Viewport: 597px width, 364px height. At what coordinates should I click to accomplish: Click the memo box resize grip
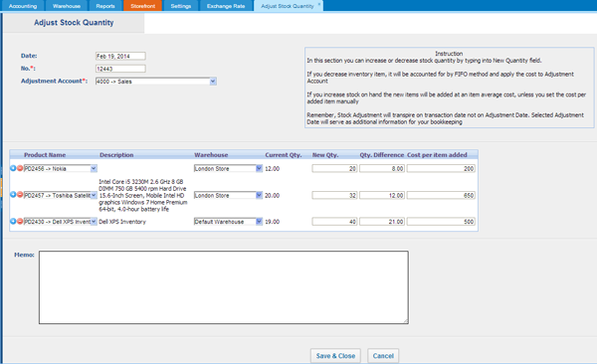point(406,321)
